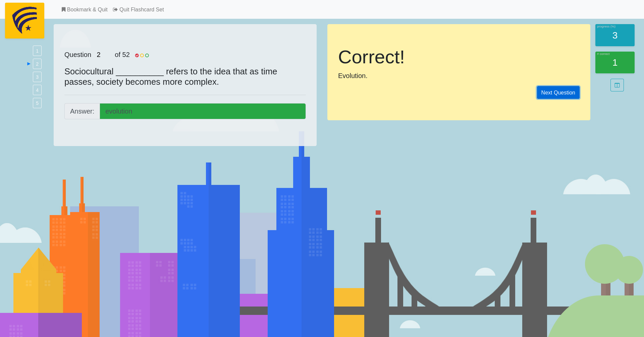The width and height of the screenshot is (644, 337).
Task: Jump to question 2 in sidebar
Action: 37,64
